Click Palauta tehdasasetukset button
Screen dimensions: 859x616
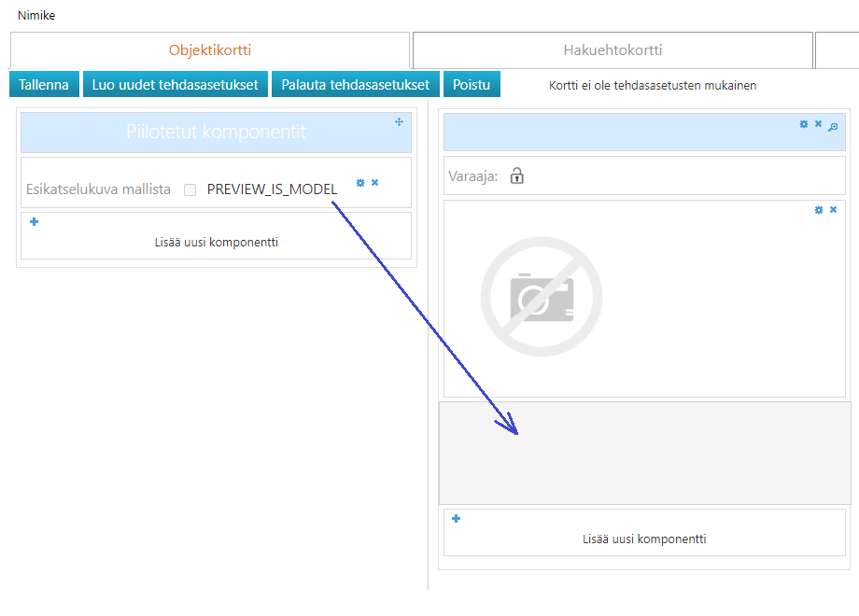point(355,85)
